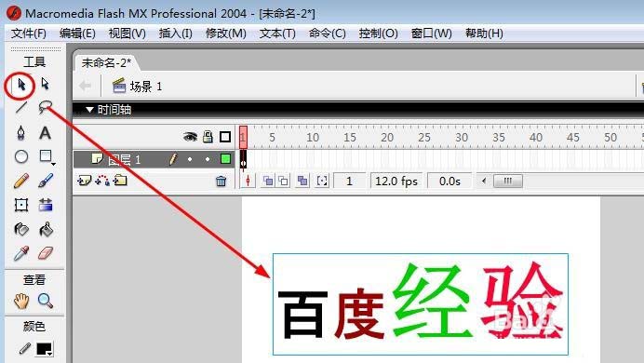
Task: Select the Selection arrow tool
Action: 21,85
